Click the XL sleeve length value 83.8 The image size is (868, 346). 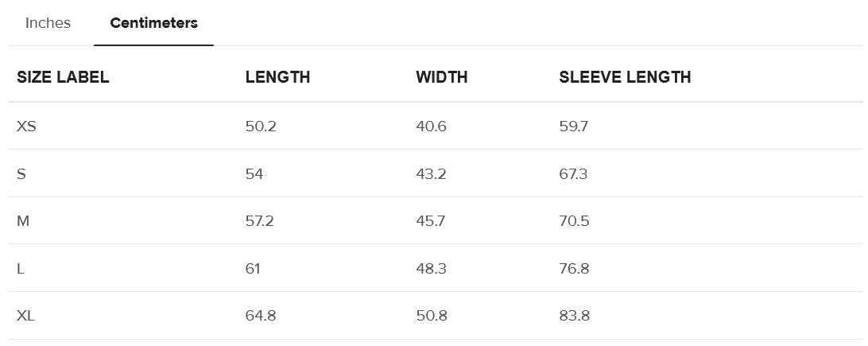click(x=574, y=316)
